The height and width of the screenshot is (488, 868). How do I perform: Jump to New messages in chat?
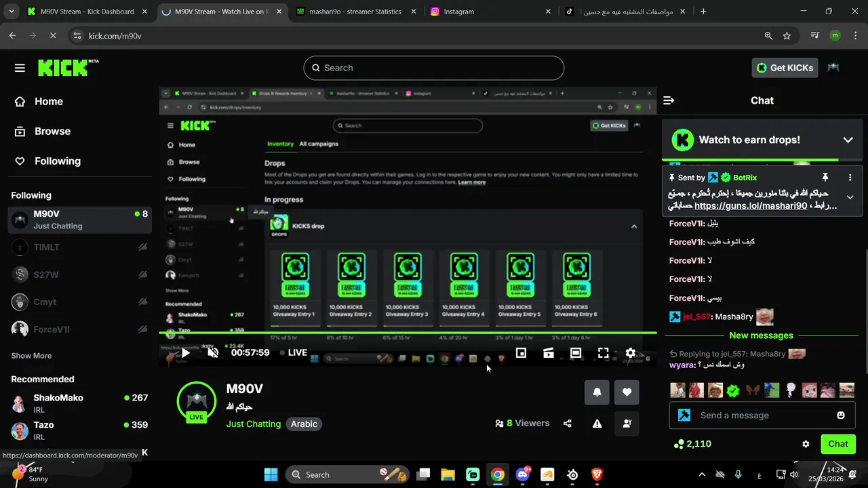pos(761,335)
